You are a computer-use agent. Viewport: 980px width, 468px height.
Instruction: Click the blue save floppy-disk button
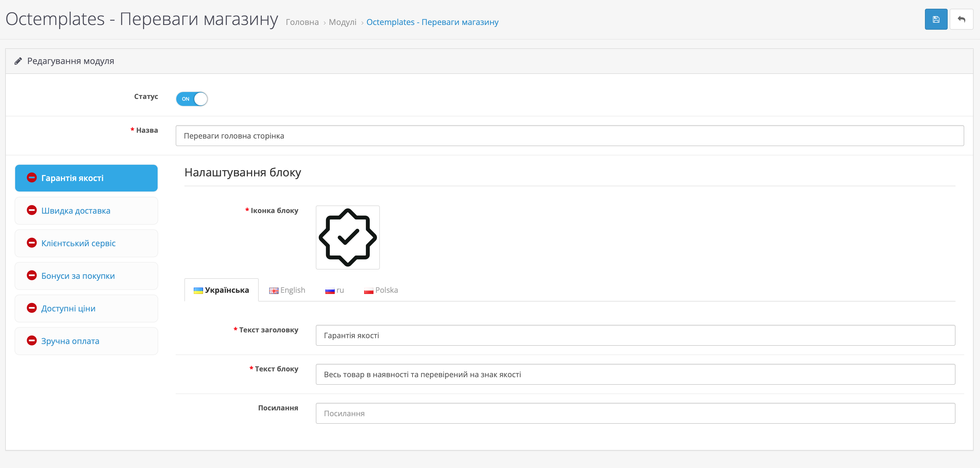click(x=935, y=19)
